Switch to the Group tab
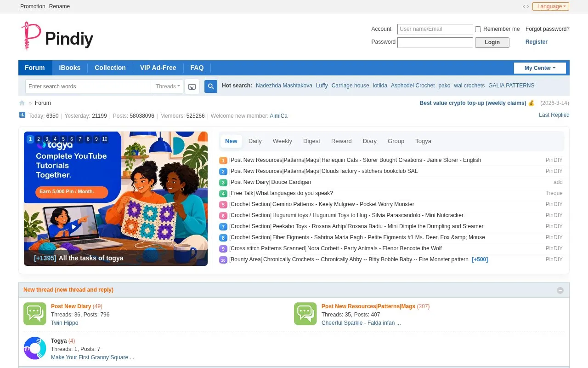This screenshot has width=588, height=368. click(x=396, y=141)
